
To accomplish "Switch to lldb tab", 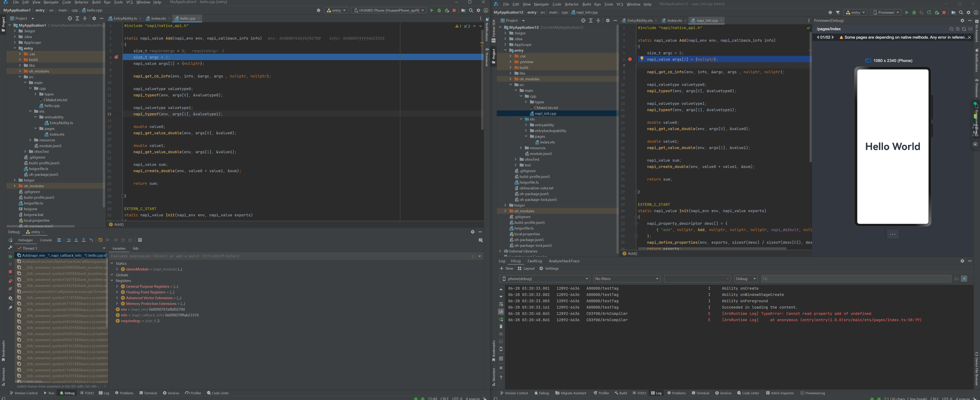I will click(135, 248).
